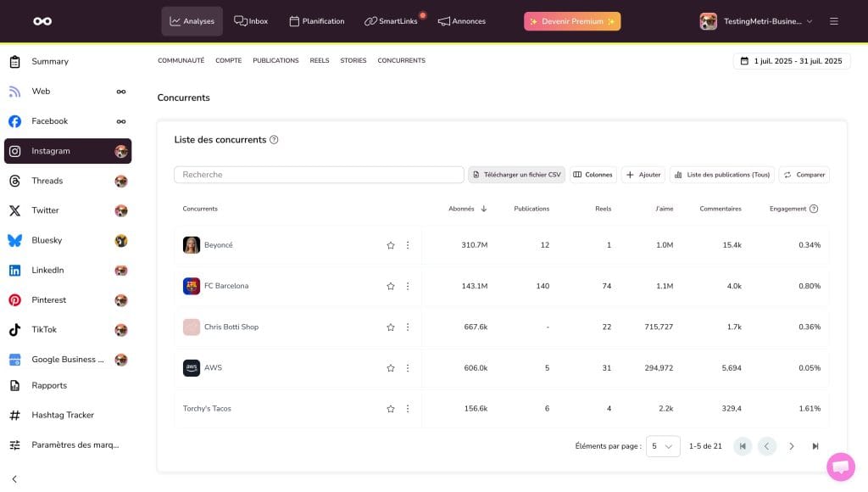Favorite Beyoncé with the star icon

(391, 245)
